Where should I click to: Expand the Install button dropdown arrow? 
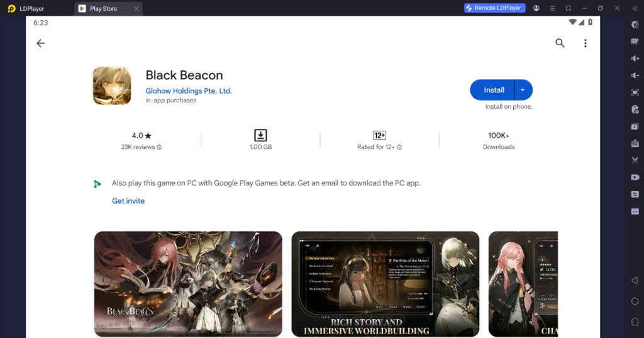coord(523,90)
